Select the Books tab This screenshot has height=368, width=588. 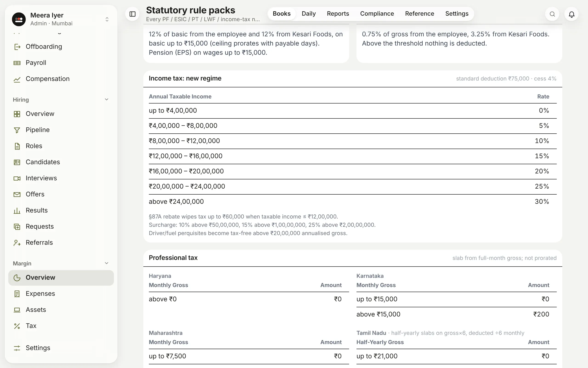tap(282, 14)
